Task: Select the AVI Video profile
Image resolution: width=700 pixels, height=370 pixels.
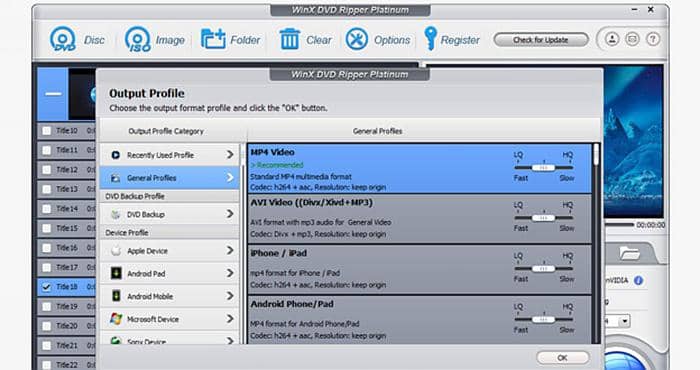Action: tap(420, 219)
